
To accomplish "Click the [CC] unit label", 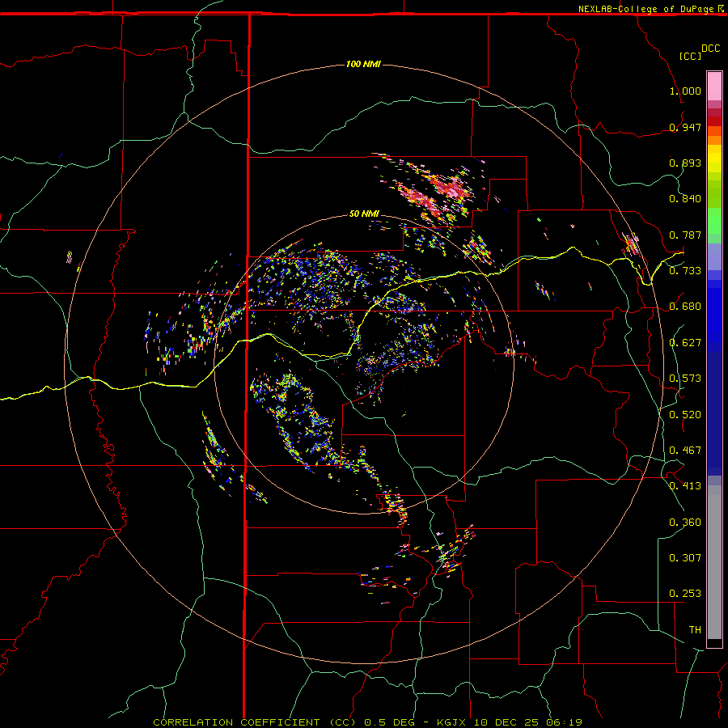I will pos(690,56).
